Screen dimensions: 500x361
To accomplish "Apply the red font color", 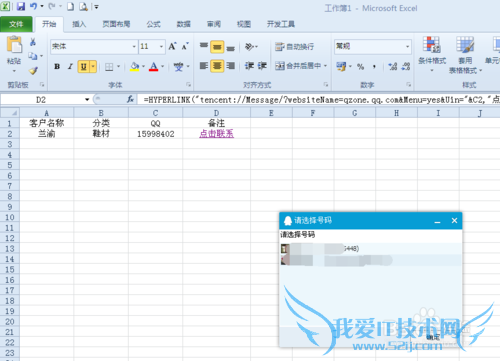I will pos(153,67).
